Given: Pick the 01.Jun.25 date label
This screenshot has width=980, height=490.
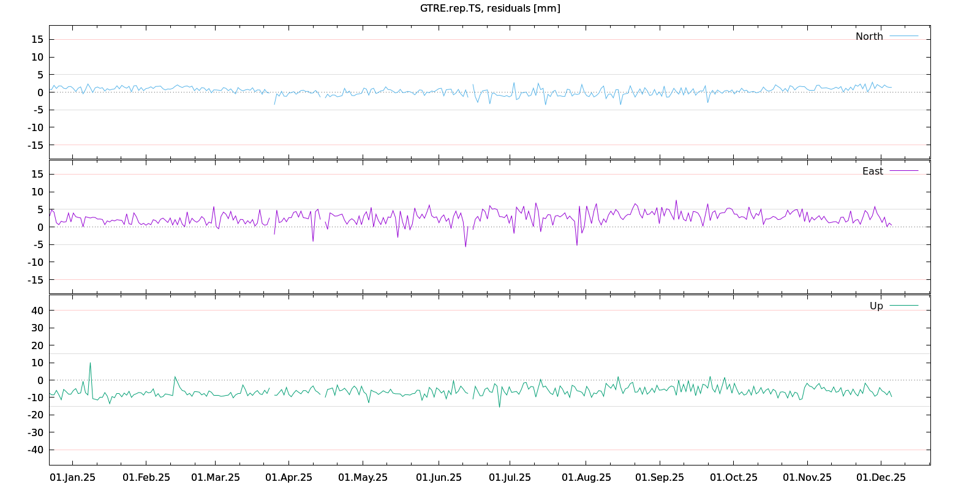Looking at the screenshot, I should 439,477.
